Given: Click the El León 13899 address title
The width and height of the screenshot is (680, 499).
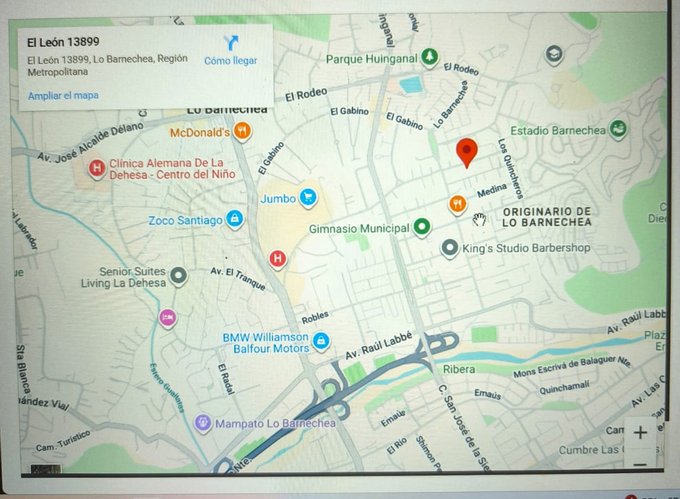Looking at the screenshot, I should coord(65,42).
